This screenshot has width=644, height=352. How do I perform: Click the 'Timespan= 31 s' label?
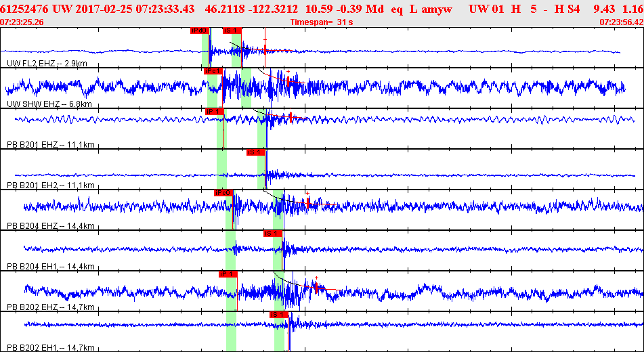(322, 22)
